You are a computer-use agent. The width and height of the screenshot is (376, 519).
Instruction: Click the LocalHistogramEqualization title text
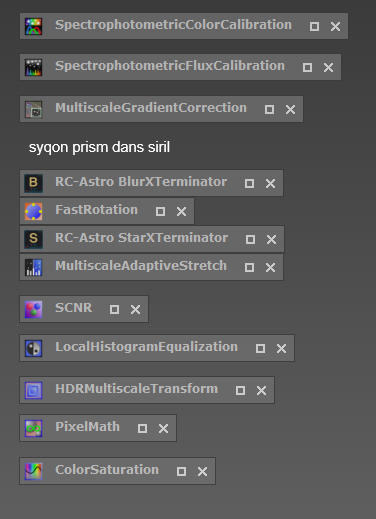[146, 347]
